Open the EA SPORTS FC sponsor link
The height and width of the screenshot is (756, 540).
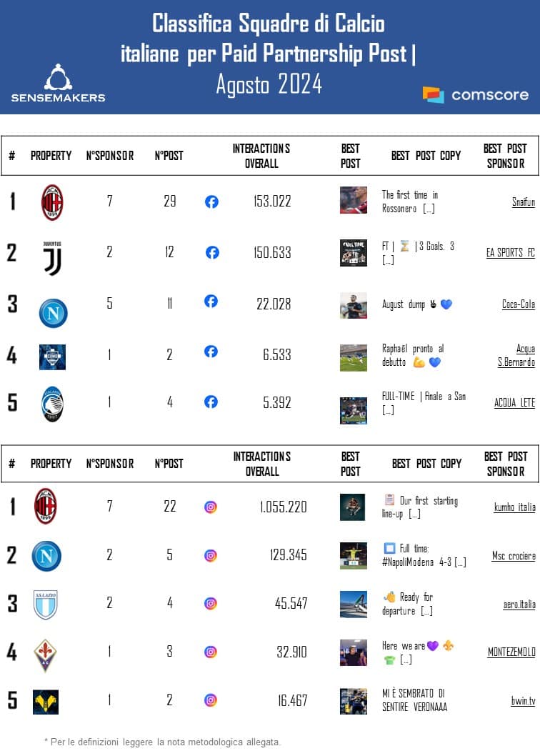510,253
